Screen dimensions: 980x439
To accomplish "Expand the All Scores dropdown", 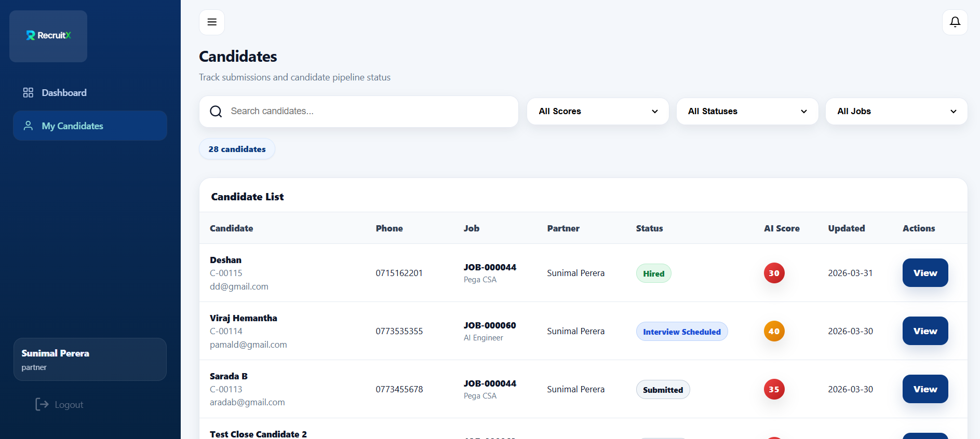I will pyautogui.click(x=598, y=112).
